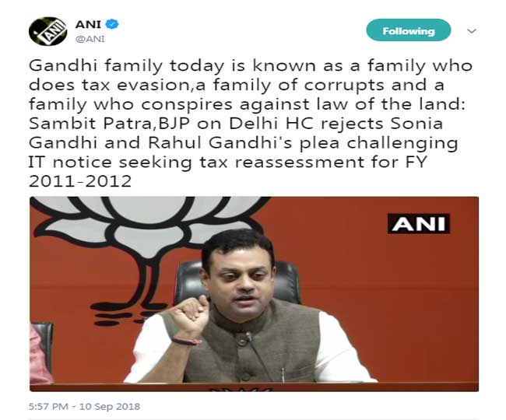
Task: Click the ANI watermark logo in photo
Action: click(419, 223)
